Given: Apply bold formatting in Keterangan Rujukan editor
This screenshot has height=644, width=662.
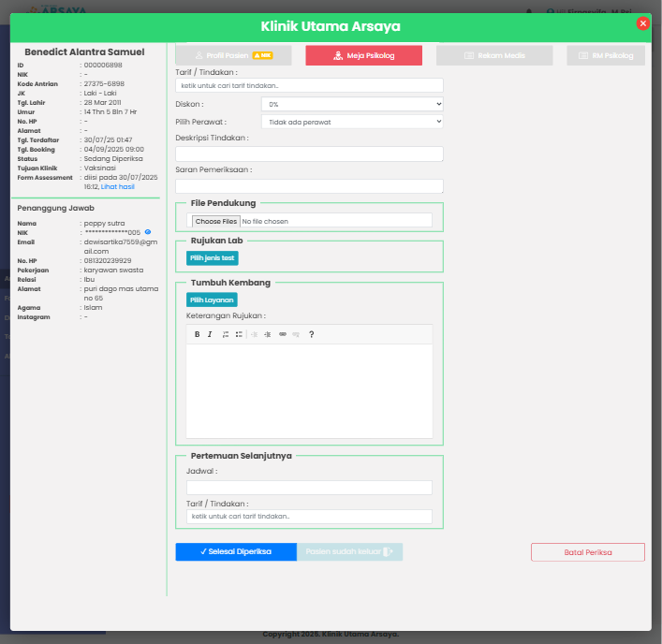Looking at the screenshot, I should (197, 334).
